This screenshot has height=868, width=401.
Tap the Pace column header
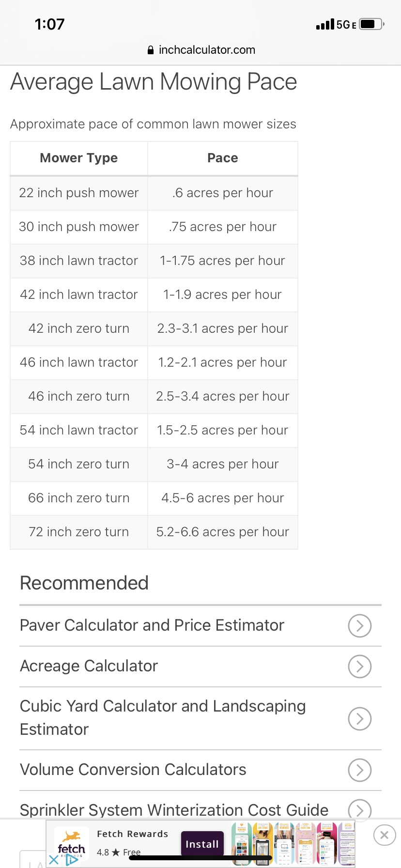223,158
